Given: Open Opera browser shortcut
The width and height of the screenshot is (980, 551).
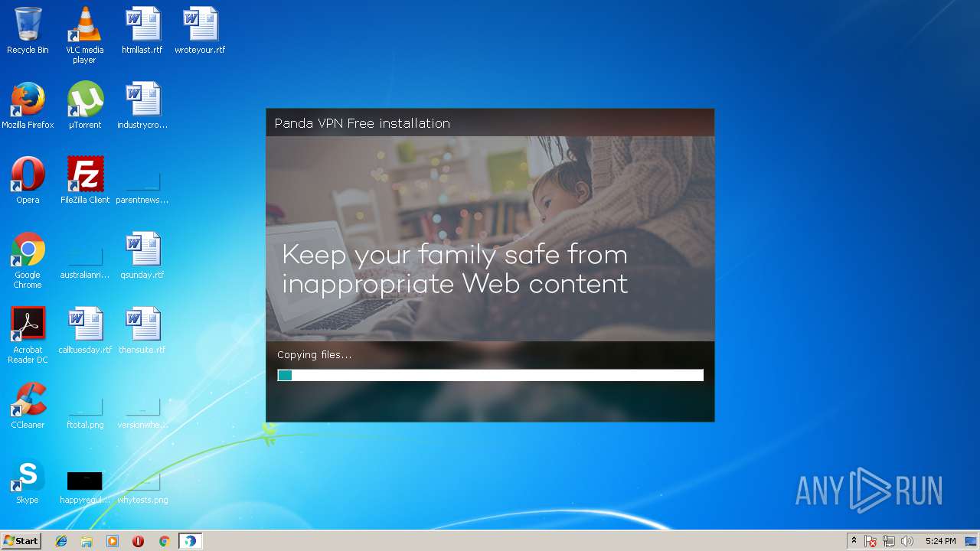Looking at the screenshot, I should tap(28, 181).
